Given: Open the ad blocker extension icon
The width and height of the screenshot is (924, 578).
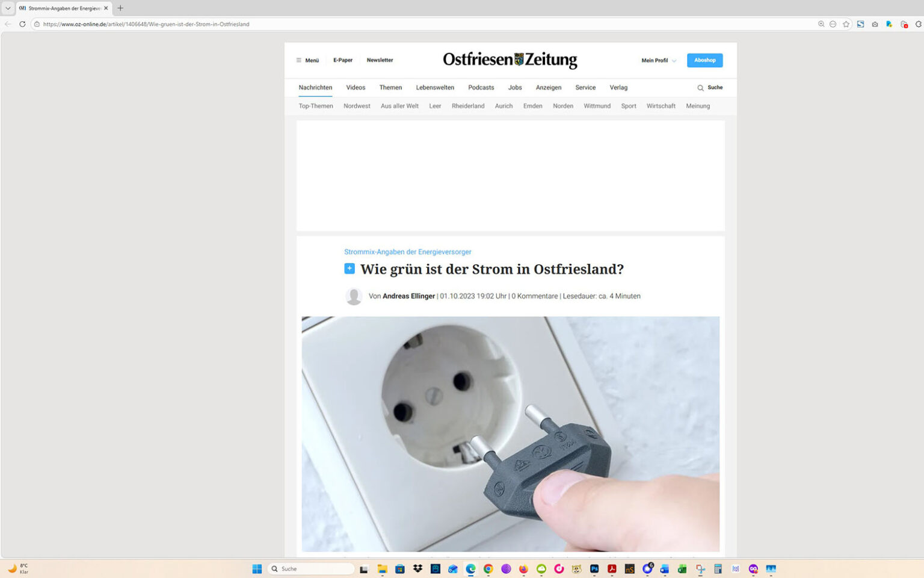Looking at the screenshot, I should [x=904, y=24].
